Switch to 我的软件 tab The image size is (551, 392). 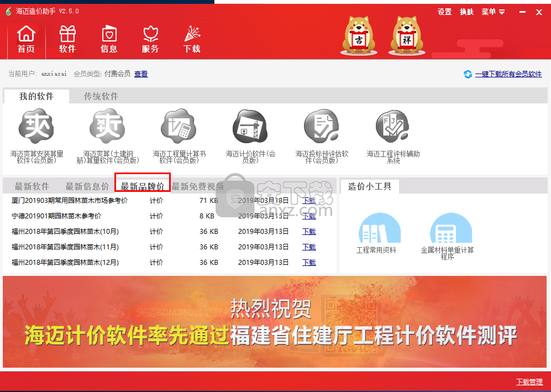(36, 96)
